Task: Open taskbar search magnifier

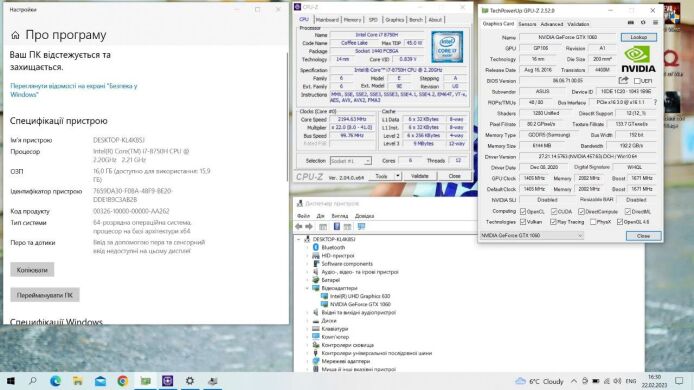Action: (x=32, y=381)
